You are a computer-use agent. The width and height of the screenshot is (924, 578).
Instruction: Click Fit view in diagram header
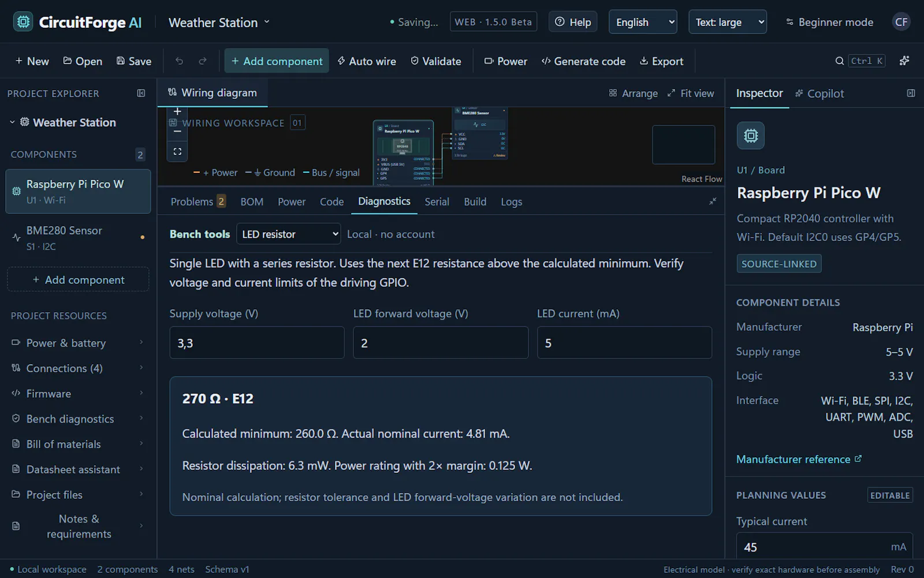691,93
